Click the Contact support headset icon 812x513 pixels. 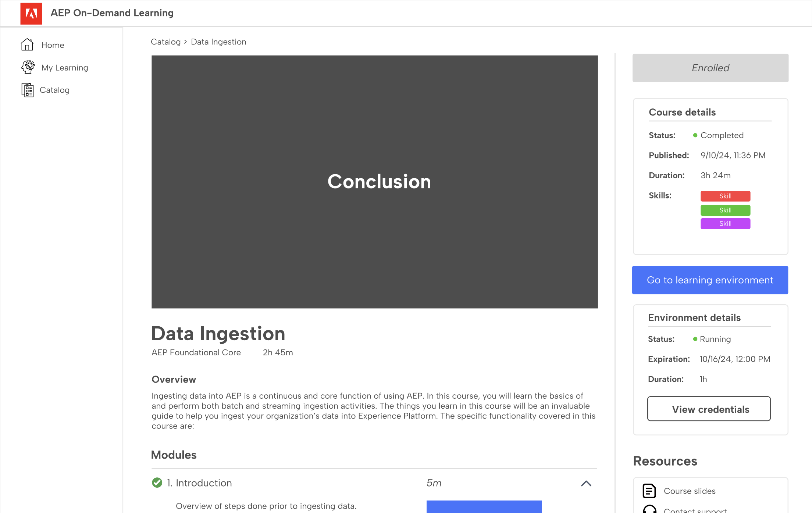649,509
